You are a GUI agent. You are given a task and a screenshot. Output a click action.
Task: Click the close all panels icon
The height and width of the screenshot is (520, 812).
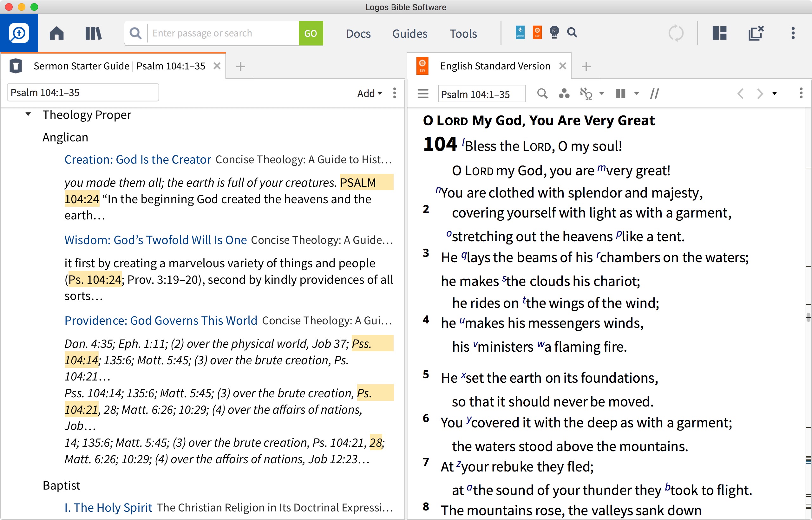coord(756,33)
